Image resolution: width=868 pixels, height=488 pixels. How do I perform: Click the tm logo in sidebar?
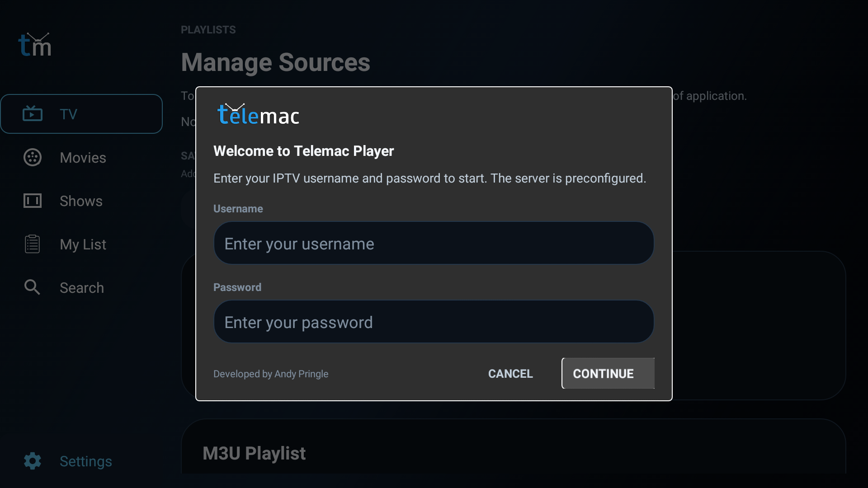[35, 45]
